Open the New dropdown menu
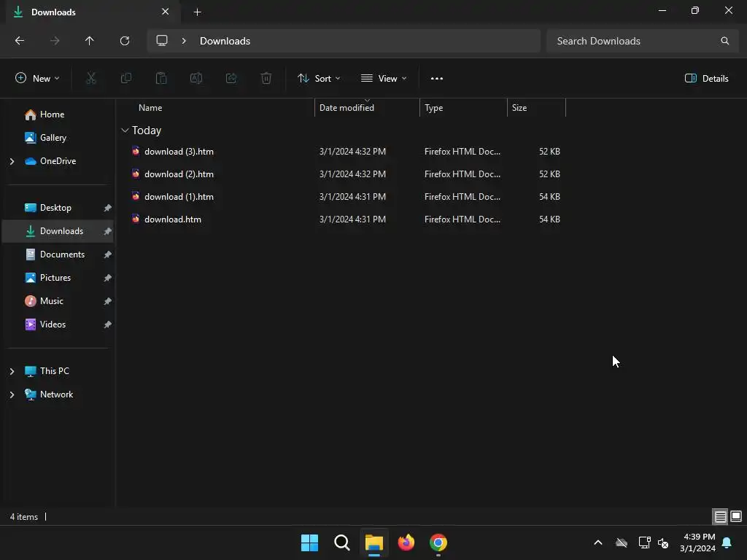This screenshot has width=747, height=560. tap(38, 79)
